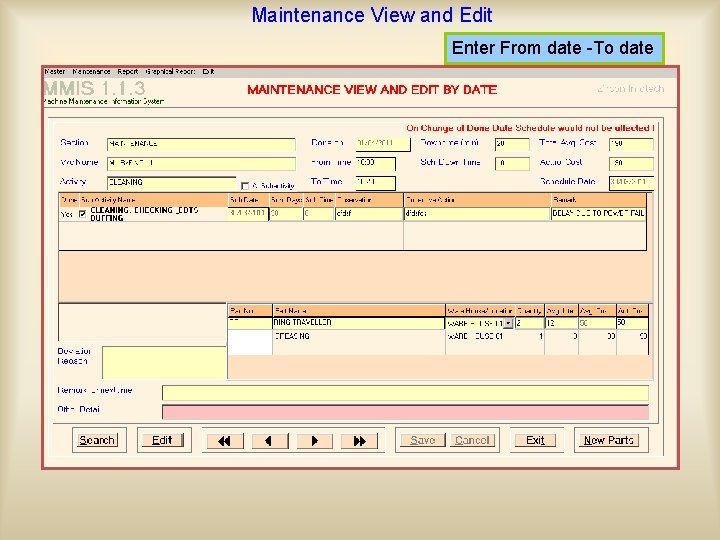This screenshot has height=540, width=720.
Task: Focus the Section input field
Action: click(x=201, y=144)
